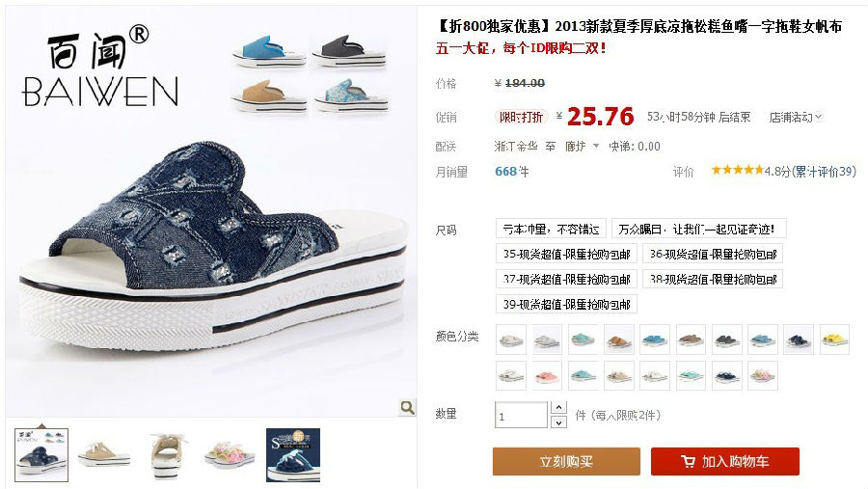This screenshot has width=868, height=489.
Task: Select size 36 option
Action: tap(713, 254)
